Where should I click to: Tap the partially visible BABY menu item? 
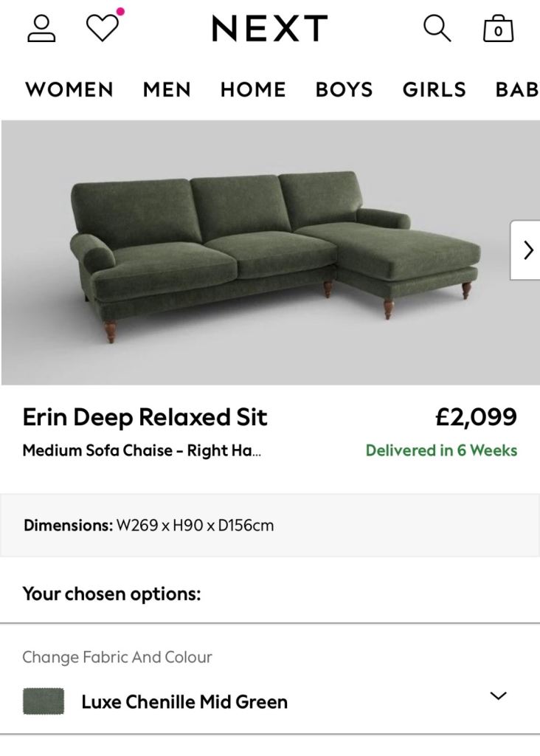point(517,89)
